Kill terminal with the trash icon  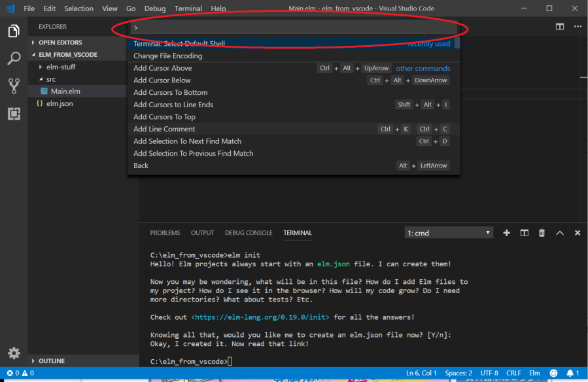542,233
